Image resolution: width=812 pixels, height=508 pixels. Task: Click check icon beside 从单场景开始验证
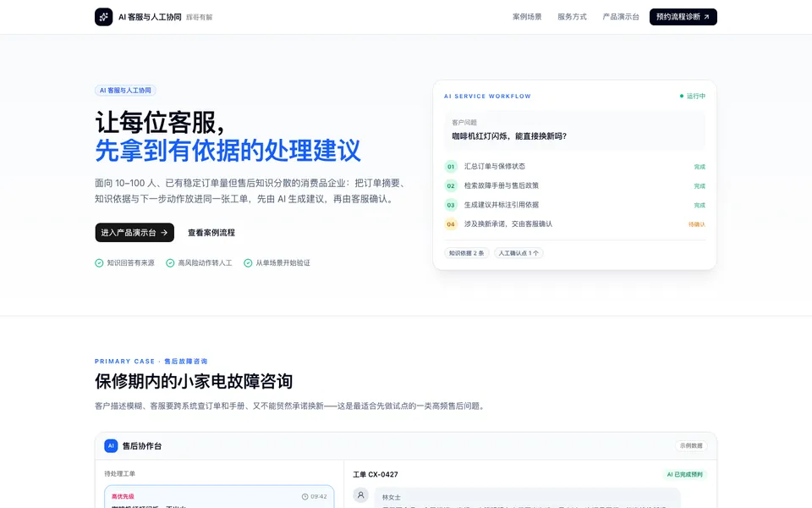pos(248,262)
